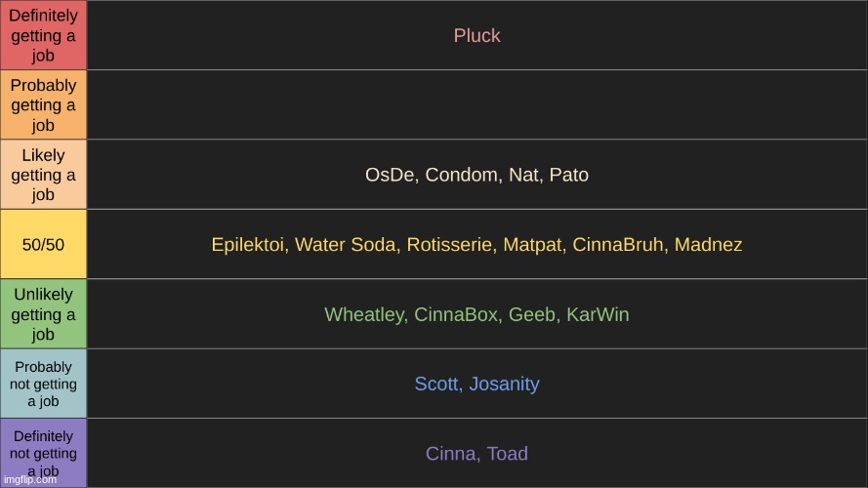Select the 'Likely getting a job' tier label
This screenshot has height=488, width=868.
click(43, 175)
